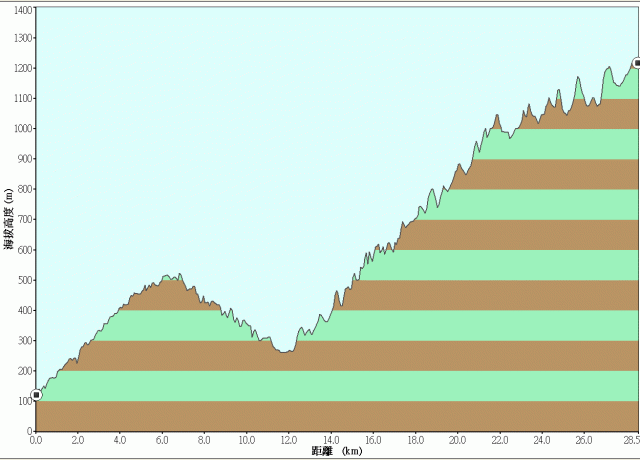Click the 2.0 distance axis label
The image size is (640, 460).
(78, 440)
